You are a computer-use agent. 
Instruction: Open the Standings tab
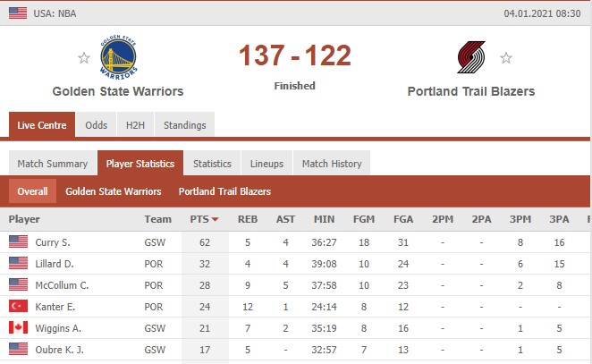(184, 125)
